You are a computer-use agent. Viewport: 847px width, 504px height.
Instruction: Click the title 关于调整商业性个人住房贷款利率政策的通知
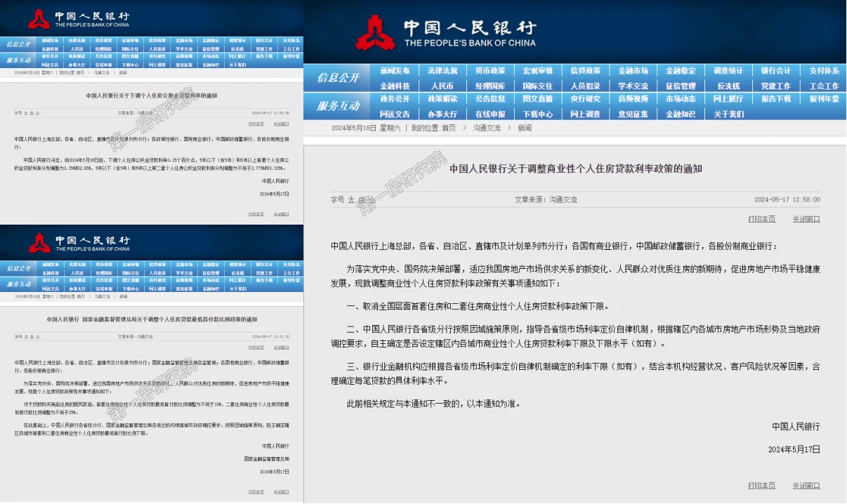pyautogui.click(x=576, y=169)
